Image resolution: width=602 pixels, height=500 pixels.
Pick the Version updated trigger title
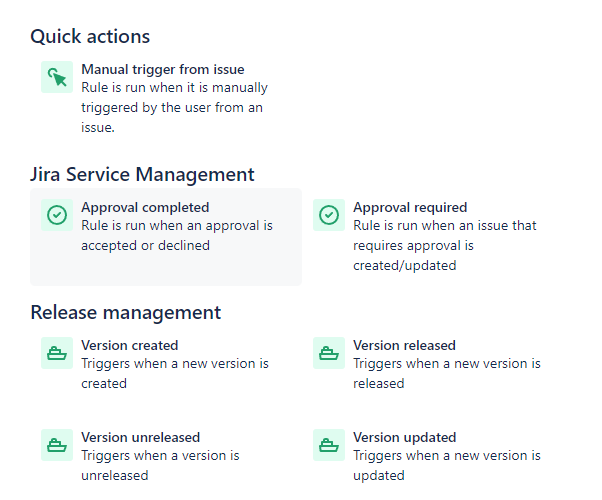405,437
